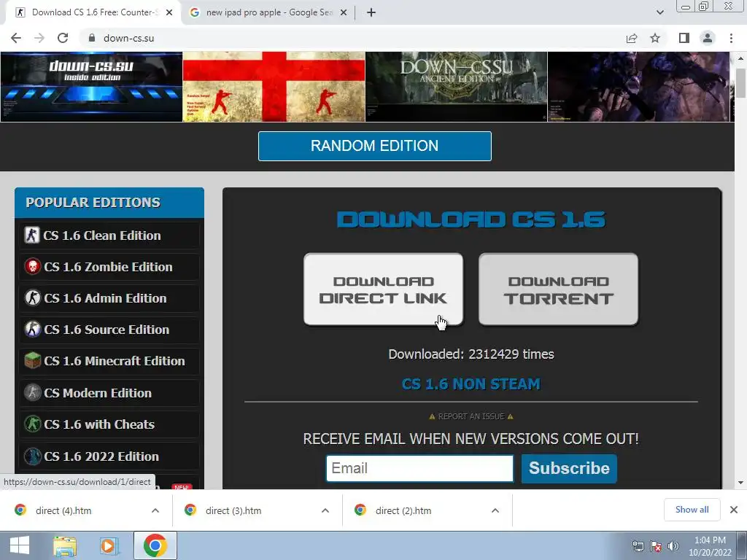This screenshot has height=560, width=747.
Task: Click the Clean Edition icon
Action: [x=32, y=235]
